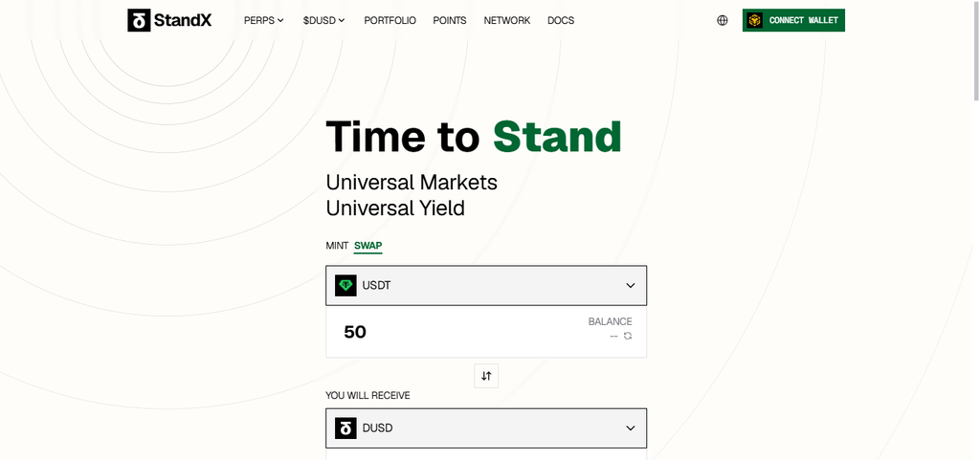Switch to the MINT tab
Screen dimensions: 980x460
pyautogui.click(x=337, y=246)
